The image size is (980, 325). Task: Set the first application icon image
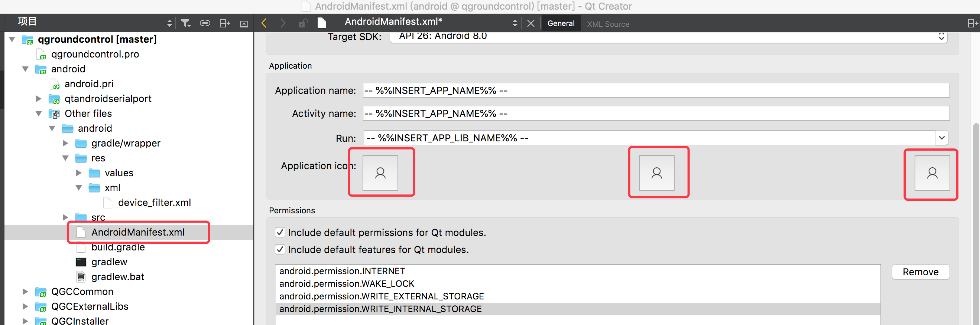tap(380, 173)
